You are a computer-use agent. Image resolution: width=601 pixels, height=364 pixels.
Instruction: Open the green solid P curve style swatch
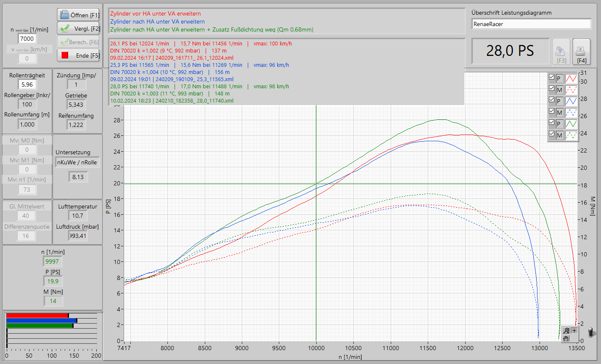pyautogui.click(x=571, y=124)
